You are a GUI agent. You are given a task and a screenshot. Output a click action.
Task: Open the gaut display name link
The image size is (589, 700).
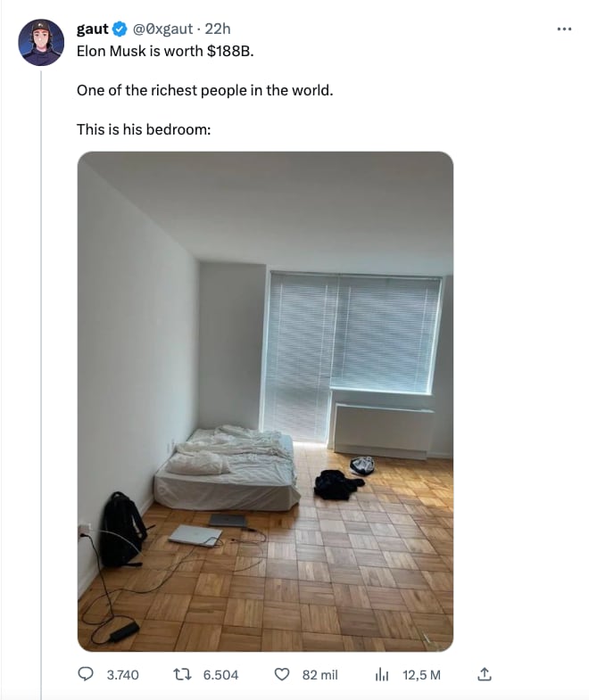click(93, 29)
